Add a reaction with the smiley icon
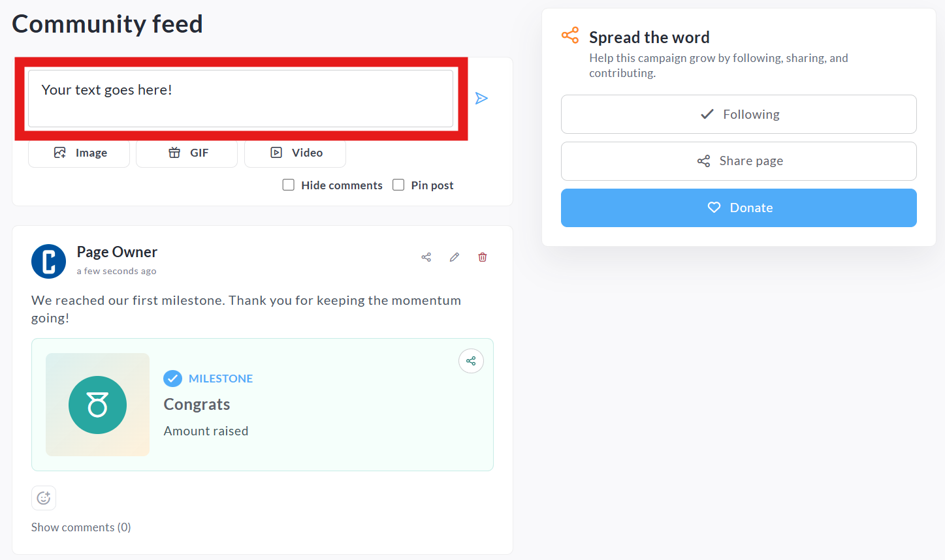The width and height of the screenshot is (945, 560). click(x=44, y=498)
